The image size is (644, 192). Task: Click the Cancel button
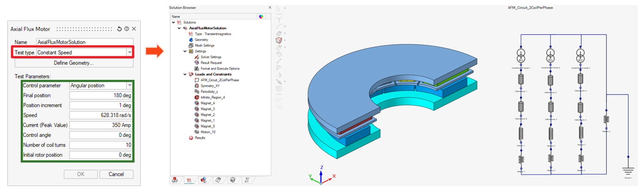pyautogui.click(x=116, y=174)
